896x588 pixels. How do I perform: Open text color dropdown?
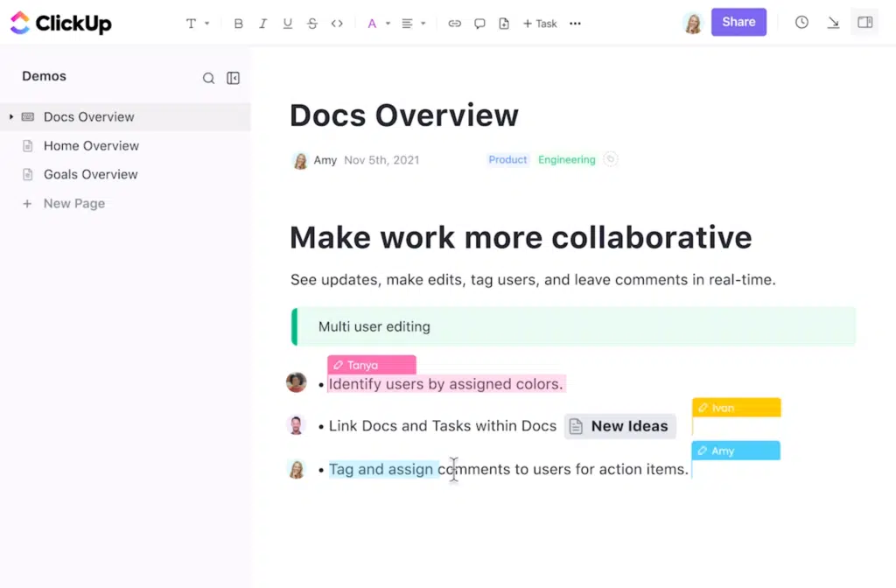377,24
